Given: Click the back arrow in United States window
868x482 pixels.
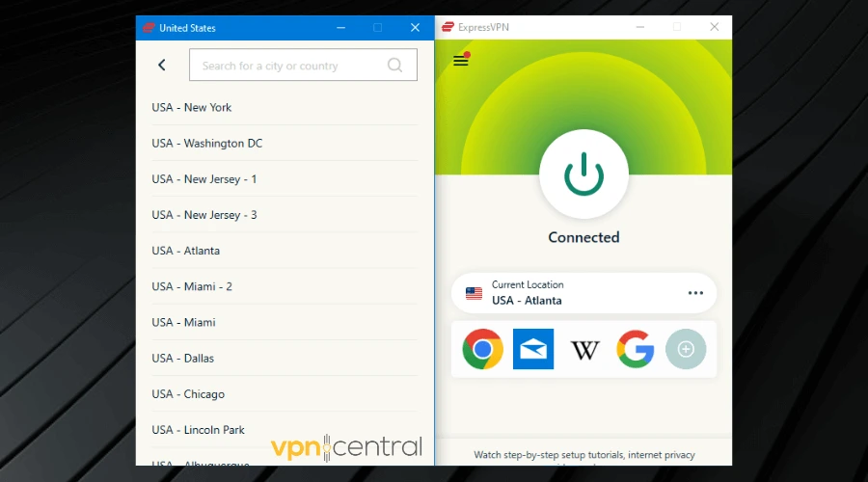Looking at the screenshot, I should tap(162, 66).
